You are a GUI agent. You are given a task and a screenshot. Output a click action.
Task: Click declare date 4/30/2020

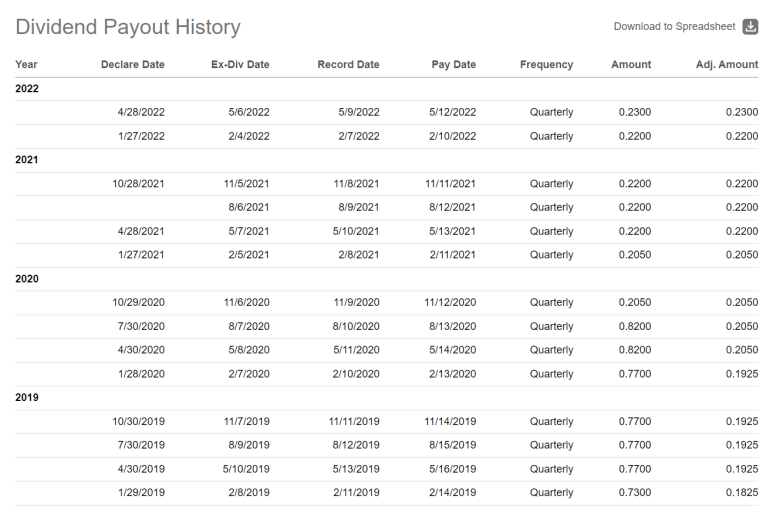[x=141, y=350]
